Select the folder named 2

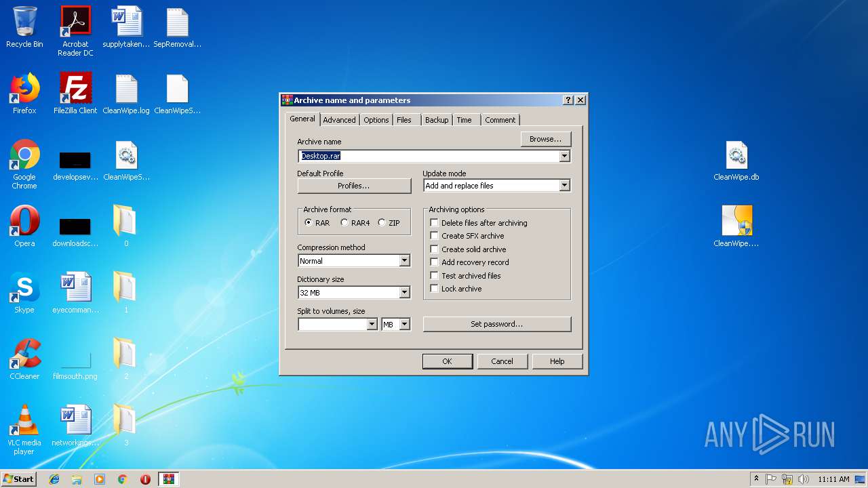pos(125,359)
